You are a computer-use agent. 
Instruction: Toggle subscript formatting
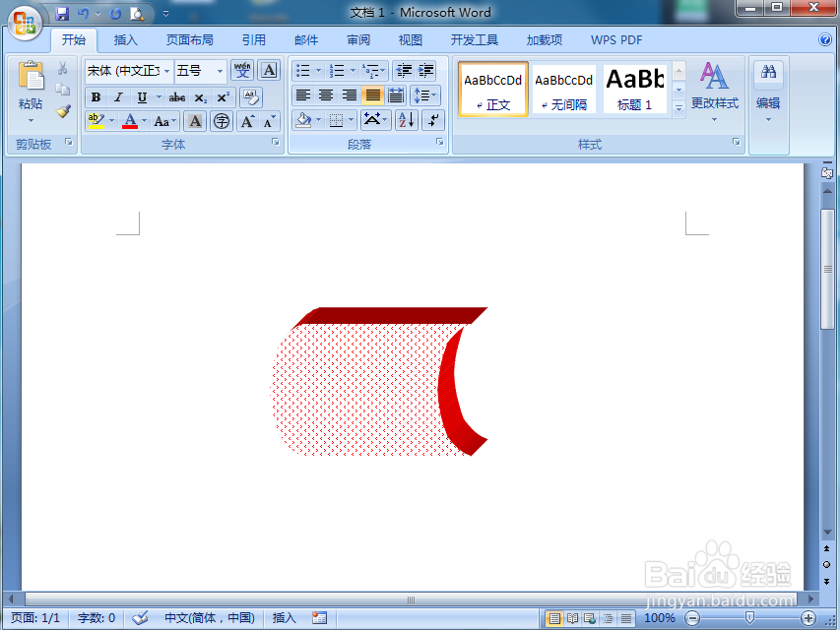[x=200, y=97]
